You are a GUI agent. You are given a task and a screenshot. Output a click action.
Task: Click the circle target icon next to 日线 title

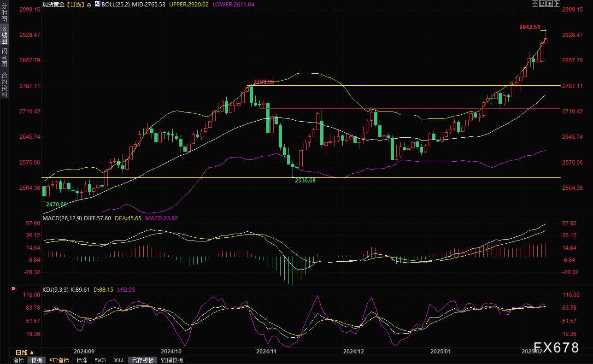[88, 4]
